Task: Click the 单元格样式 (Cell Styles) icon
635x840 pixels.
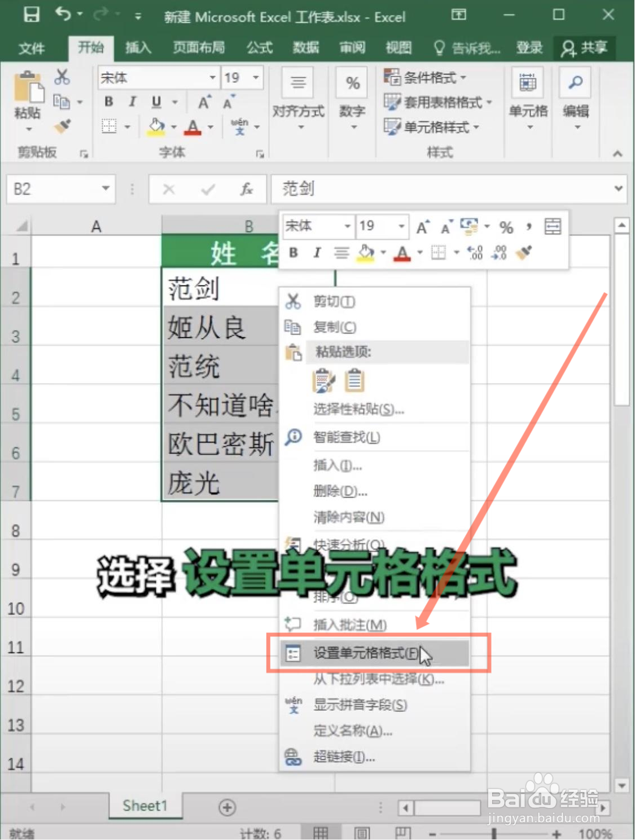Action: click(x=392, y=127)
